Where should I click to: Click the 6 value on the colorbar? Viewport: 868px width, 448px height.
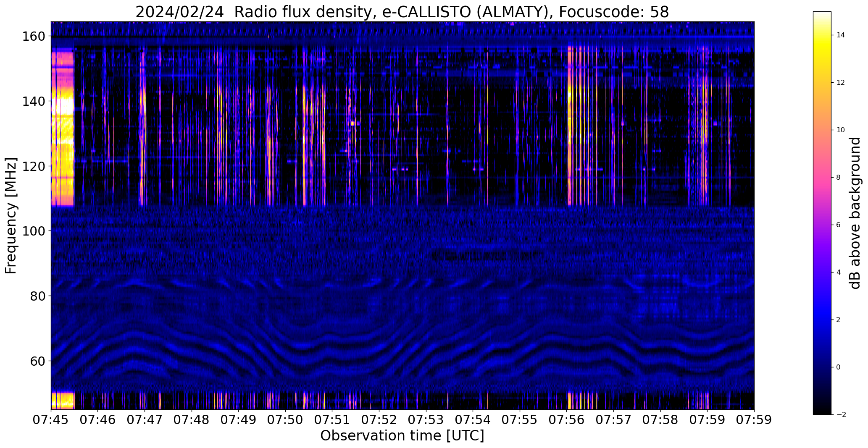pos(839,225)
